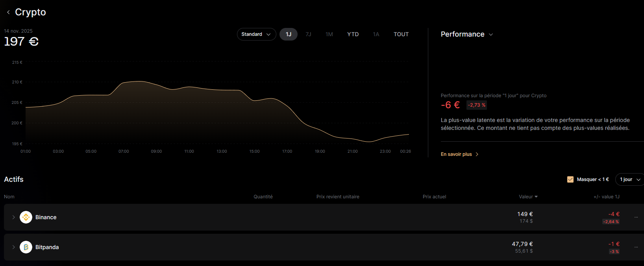Select the 7J time range tab
Image resolution: width=644 pixels, height=266 pixels.
coord(308,34)
